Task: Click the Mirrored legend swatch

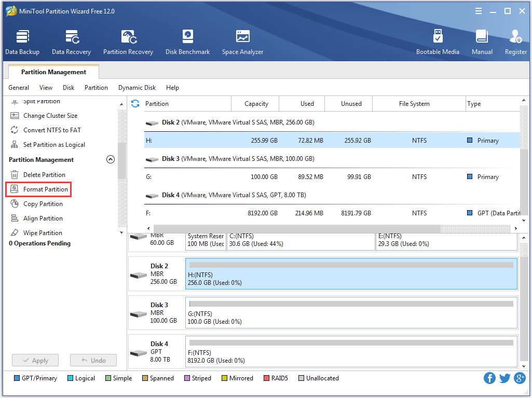Action: (x=224, y=378)
